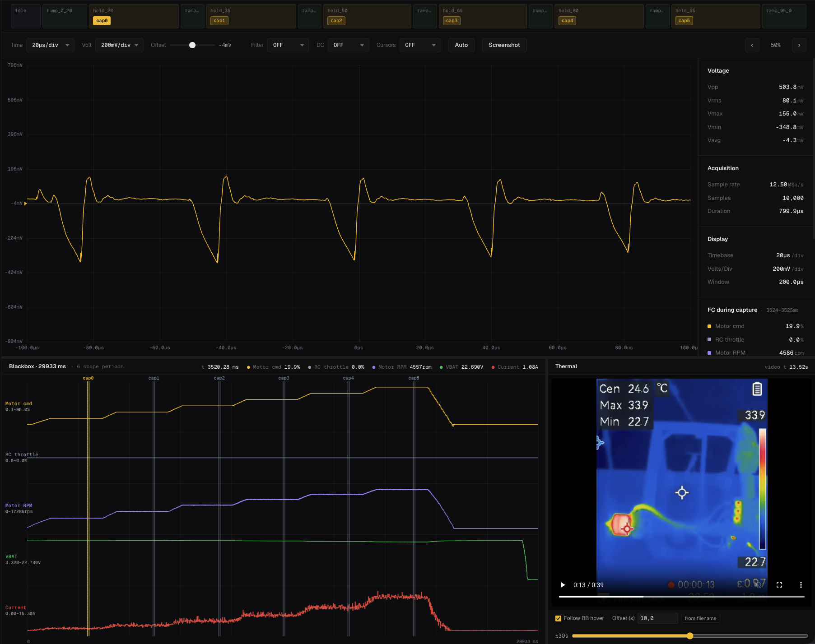Click the Motor cmd trace label in blackbox

point(19,404)
